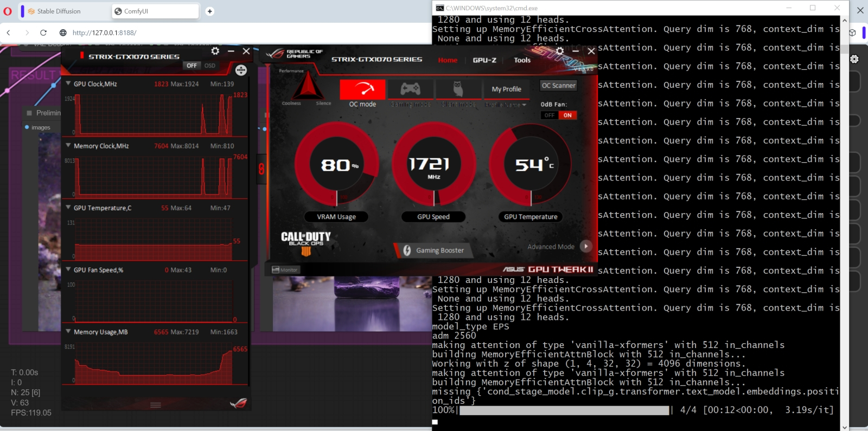This screenshot has height=431, width=868.
Task: Set 0dB Fan to OFF
Action: click(x=550, y=115)
